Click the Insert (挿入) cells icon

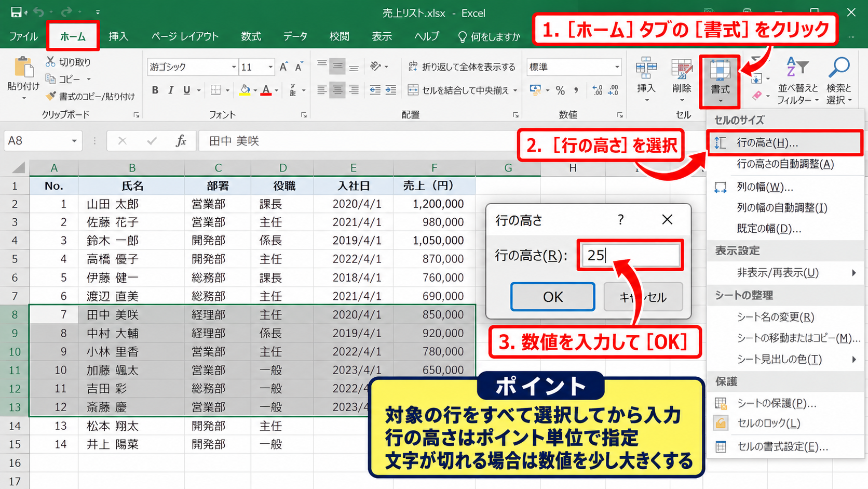click(x=646, y=68)
